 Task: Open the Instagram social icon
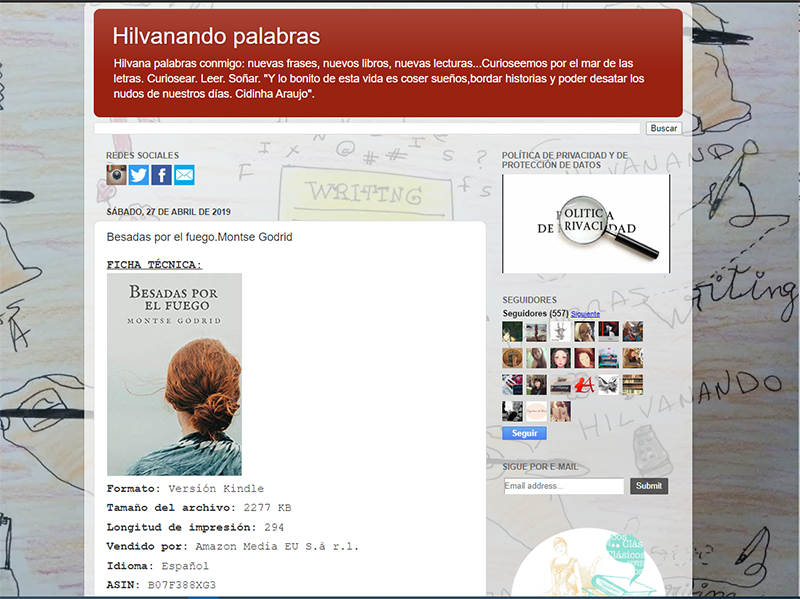tap(116, 175)
